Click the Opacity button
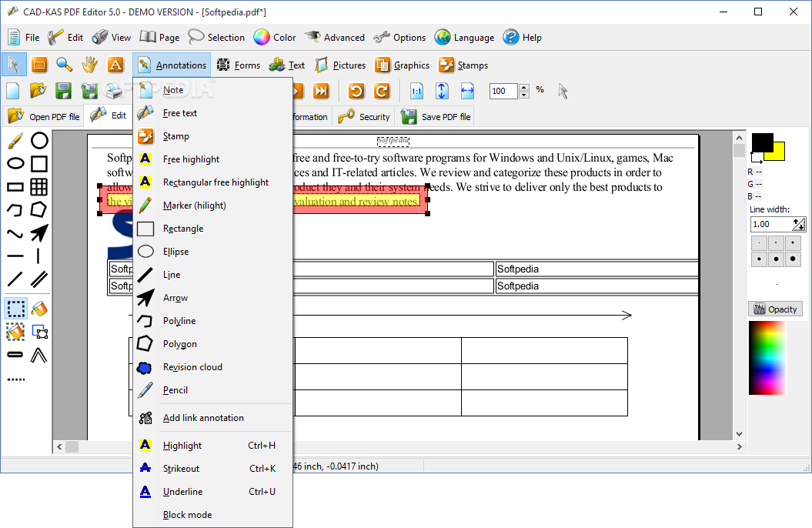Image resolution: width=812 pixels, height=528 pixels. coord(775,309)
